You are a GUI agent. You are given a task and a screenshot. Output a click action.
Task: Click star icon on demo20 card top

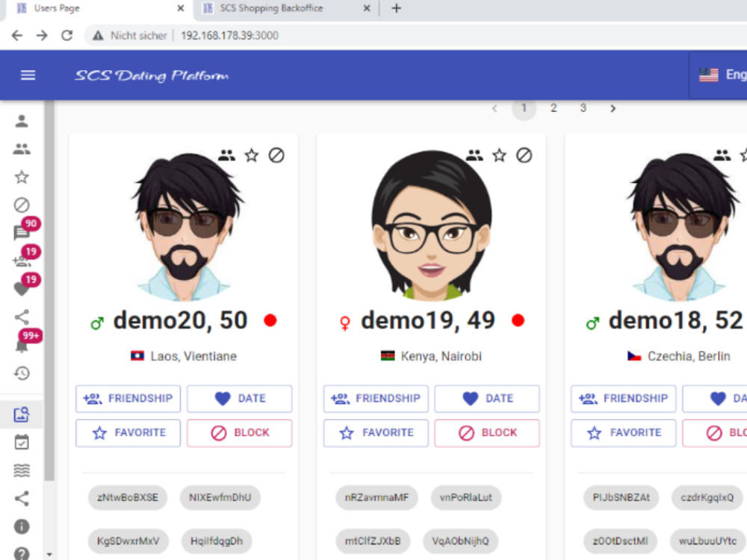[252, 155]
